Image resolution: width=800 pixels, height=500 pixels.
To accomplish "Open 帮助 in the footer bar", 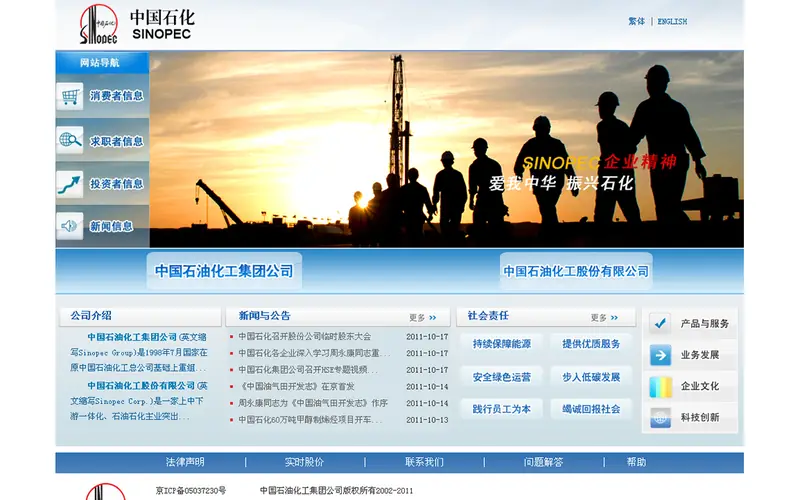I will coord(636,462).
